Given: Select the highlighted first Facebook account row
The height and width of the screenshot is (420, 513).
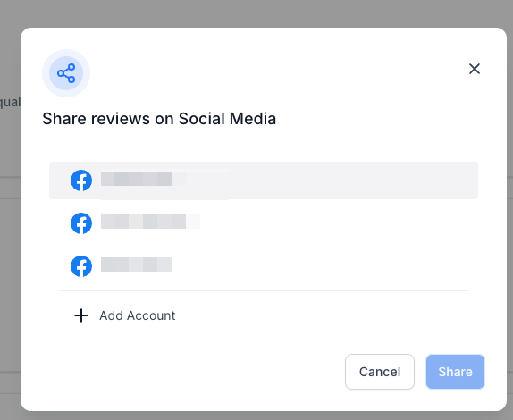Looking at the screenshot, I should [x=264, y=181].
